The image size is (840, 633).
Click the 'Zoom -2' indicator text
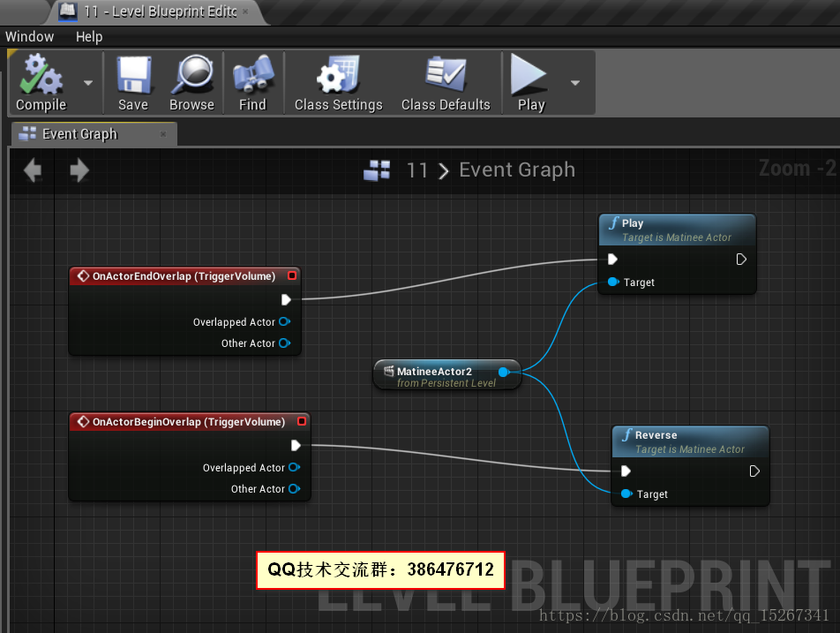click(797, 169)
